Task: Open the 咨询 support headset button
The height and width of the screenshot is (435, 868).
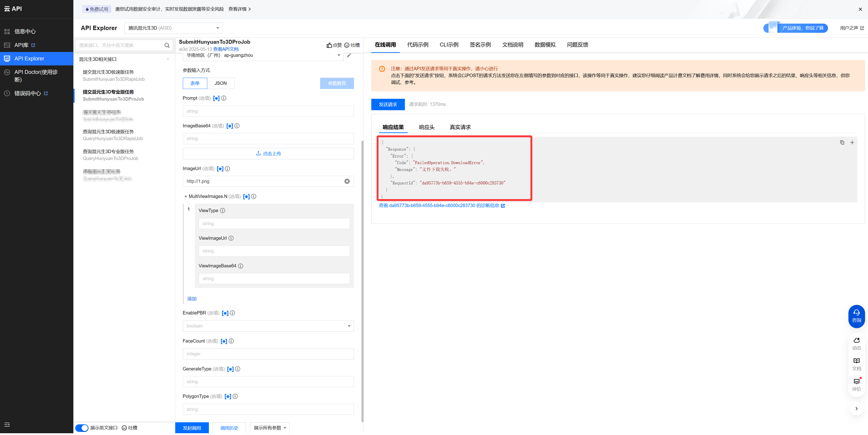Action: point(856,316)
